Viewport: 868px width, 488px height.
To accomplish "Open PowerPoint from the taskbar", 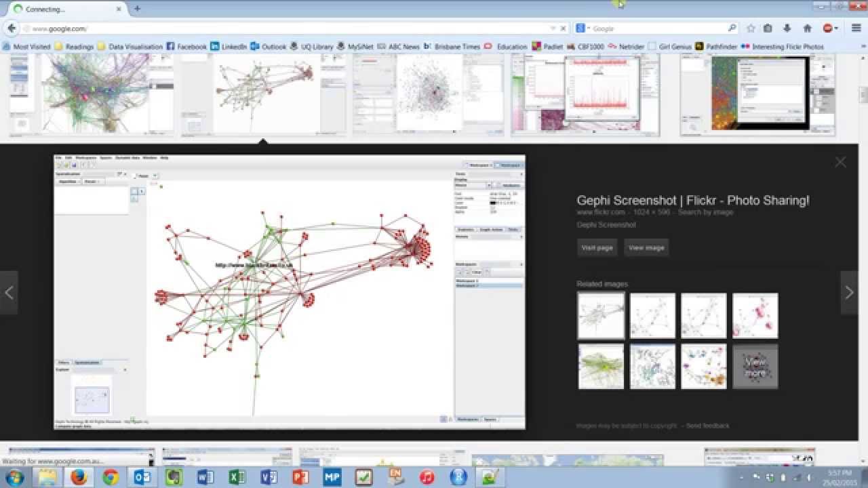I will [x=300, y=477].
